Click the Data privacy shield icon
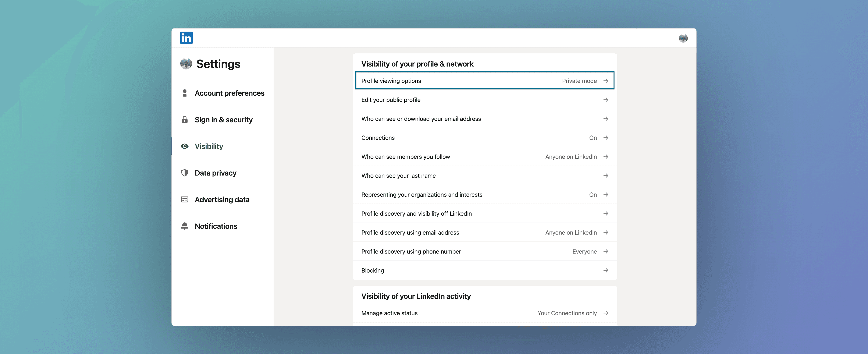Screen dimensions: 868x354 pyautogui.click(x=185, y=173)
